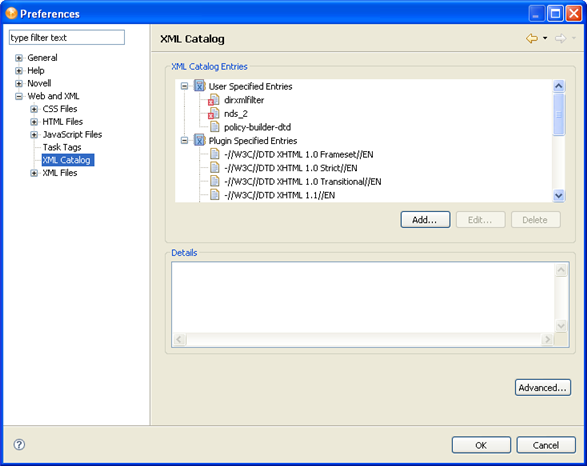Screen dimensions: 587x466
Task: Click the disabled Delete button
Action: (536, 219)
